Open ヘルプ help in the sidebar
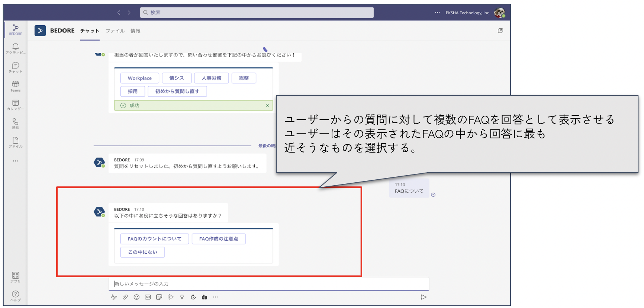This screenshot has height=308, width=644. tap(16, 296)
